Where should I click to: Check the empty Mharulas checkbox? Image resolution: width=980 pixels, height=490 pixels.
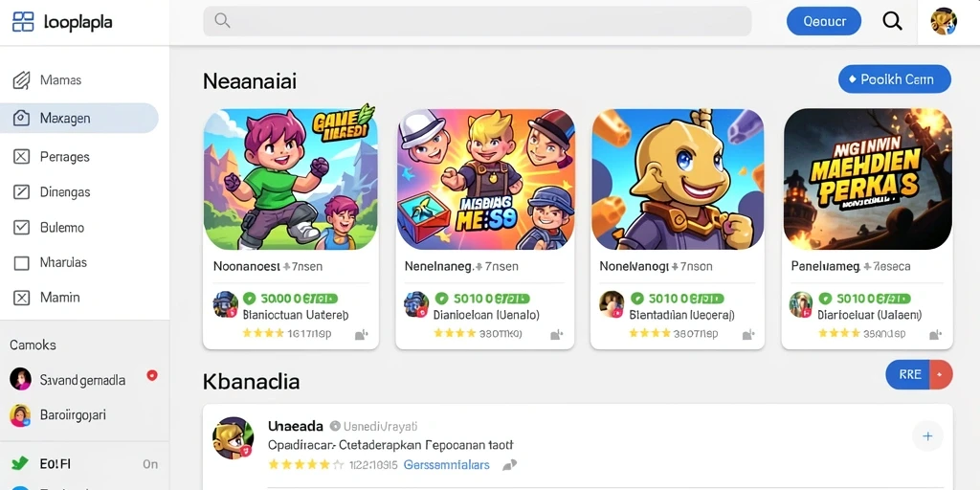[21, 262]
